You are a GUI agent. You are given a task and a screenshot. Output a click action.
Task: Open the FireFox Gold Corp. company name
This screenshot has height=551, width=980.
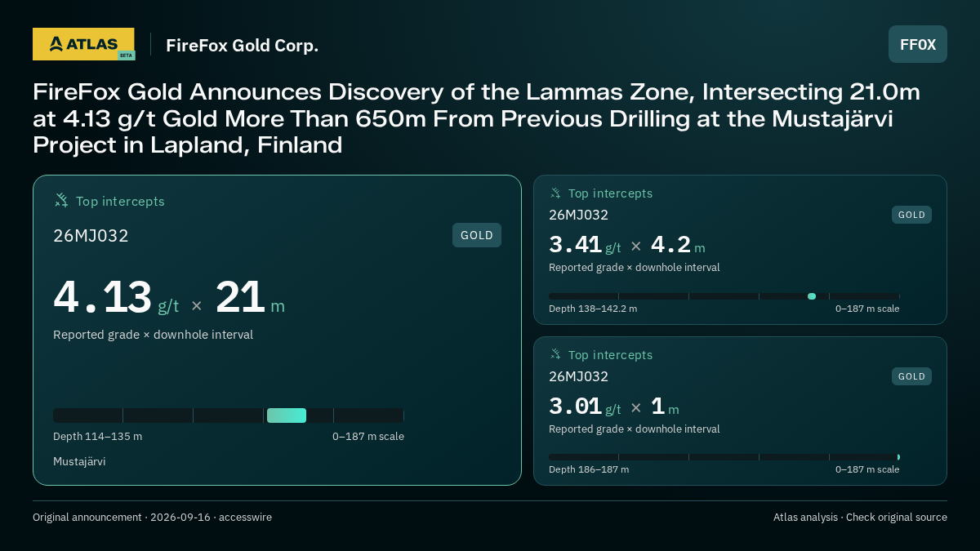point(242,45)
